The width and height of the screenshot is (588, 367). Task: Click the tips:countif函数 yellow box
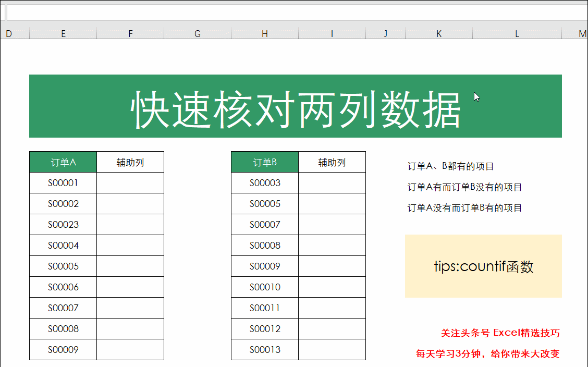[x=483, y=266]
